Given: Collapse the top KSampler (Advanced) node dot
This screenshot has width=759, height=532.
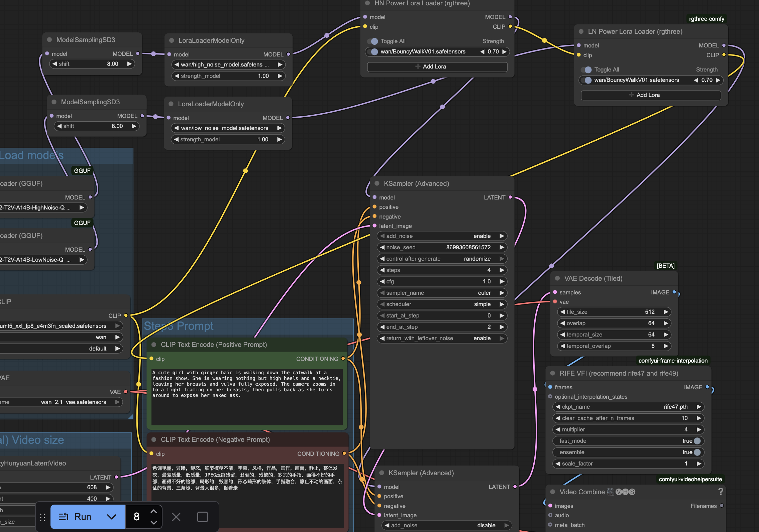Looking at the screenshot, I should (377, 183).
